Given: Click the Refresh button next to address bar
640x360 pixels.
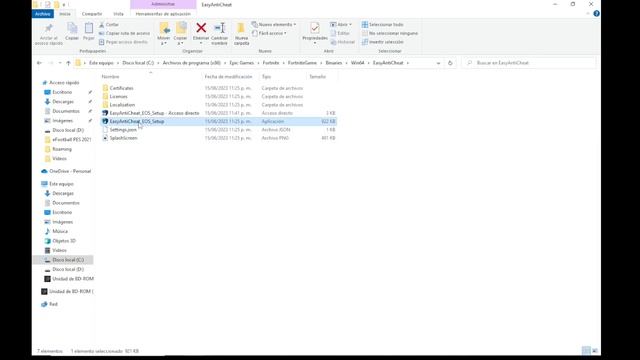Looking at the screenshot, I should tap(450, 63).
